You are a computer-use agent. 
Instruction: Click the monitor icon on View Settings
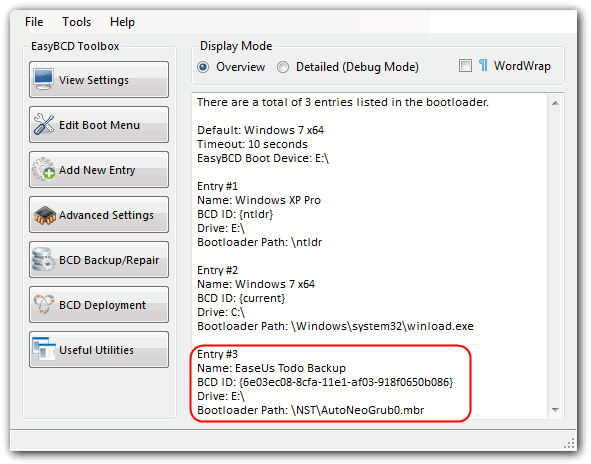click(43, 79)
